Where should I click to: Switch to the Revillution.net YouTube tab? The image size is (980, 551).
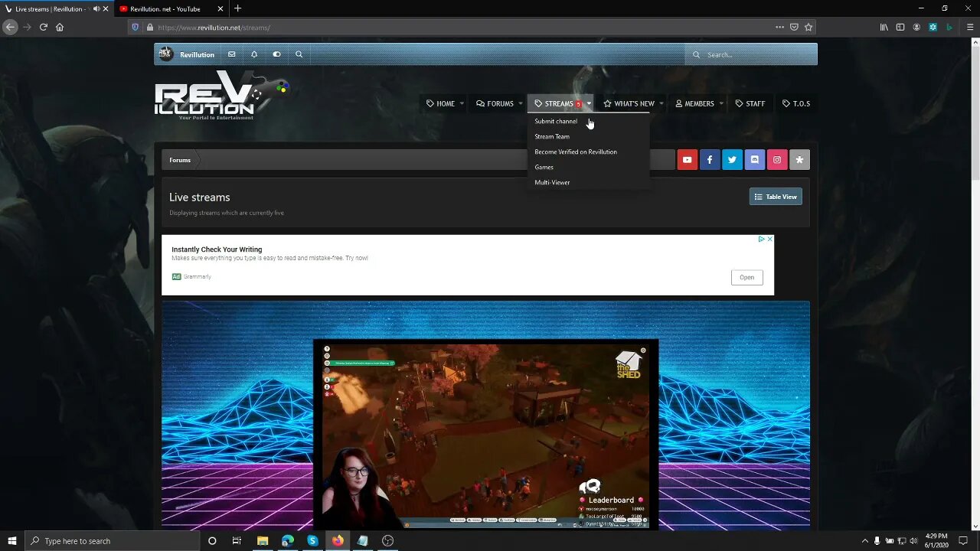[x=170, y=8]
